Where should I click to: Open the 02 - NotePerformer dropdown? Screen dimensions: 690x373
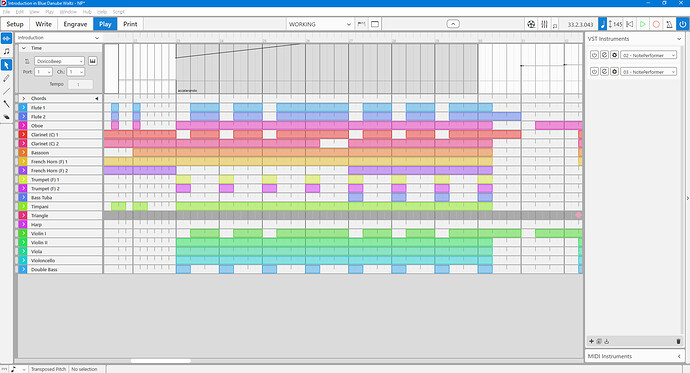click(649, 55)
